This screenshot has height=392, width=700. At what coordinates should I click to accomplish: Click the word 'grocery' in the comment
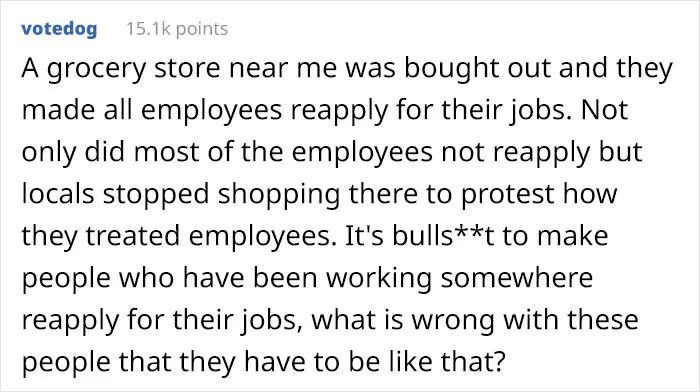pyautogui.click(x=96, y=69)
